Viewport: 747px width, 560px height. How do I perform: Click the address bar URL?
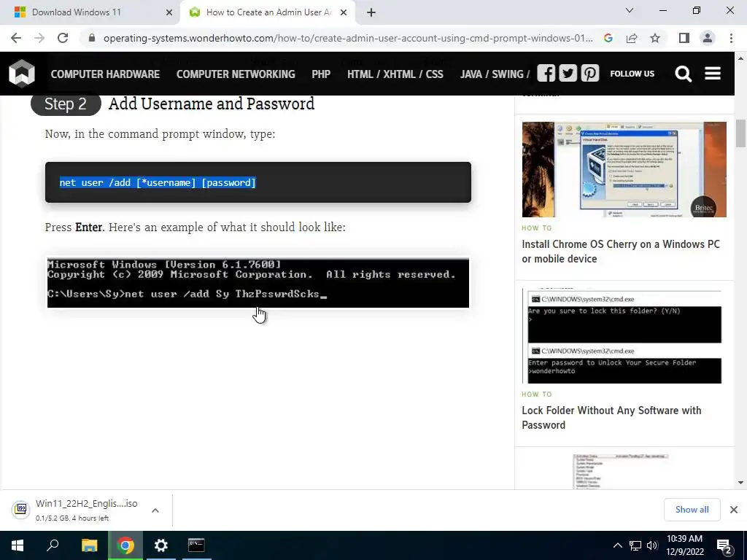(x=348, y=38)
